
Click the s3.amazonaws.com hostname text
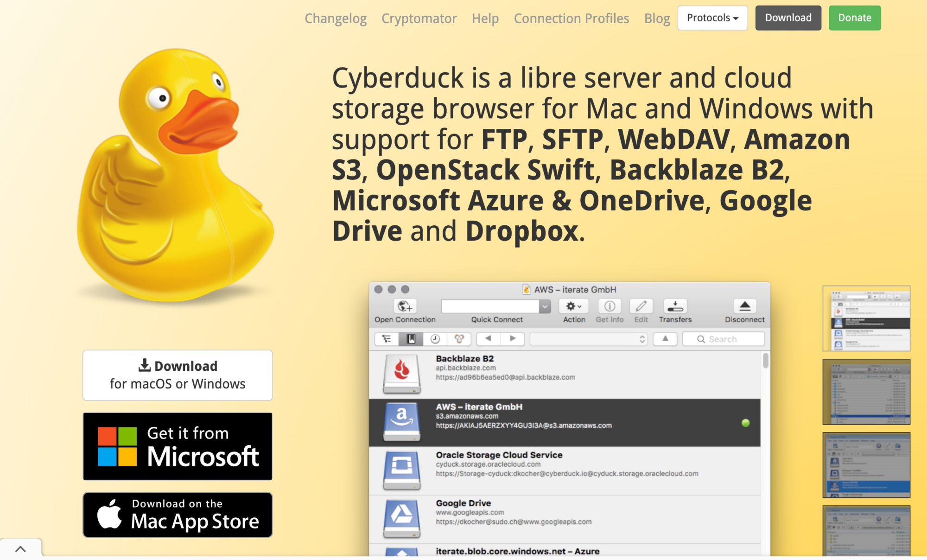[x=467, y=416]
